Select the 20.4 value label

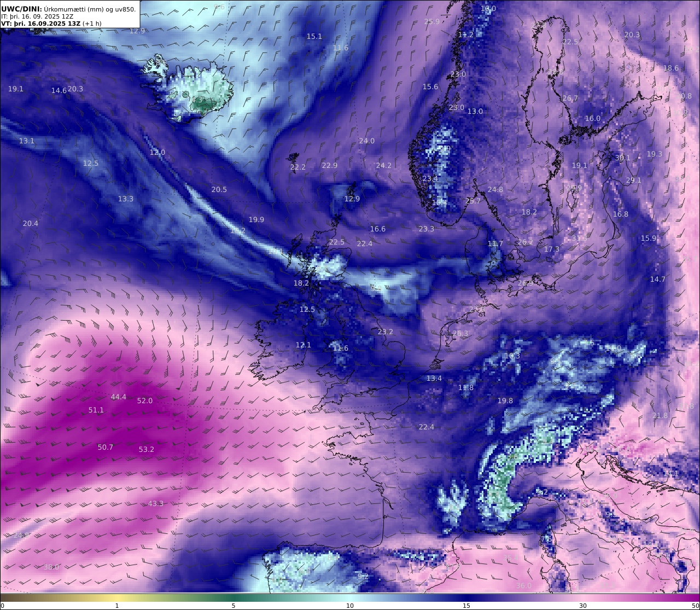point(31,223)
